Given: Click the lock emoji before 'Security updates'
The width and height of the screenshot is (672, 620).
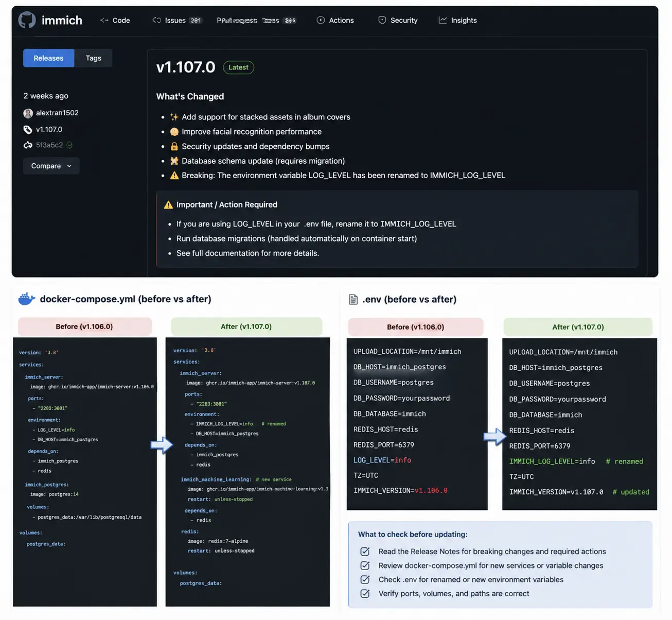Looking at the screenshot, I should (174, 146).
